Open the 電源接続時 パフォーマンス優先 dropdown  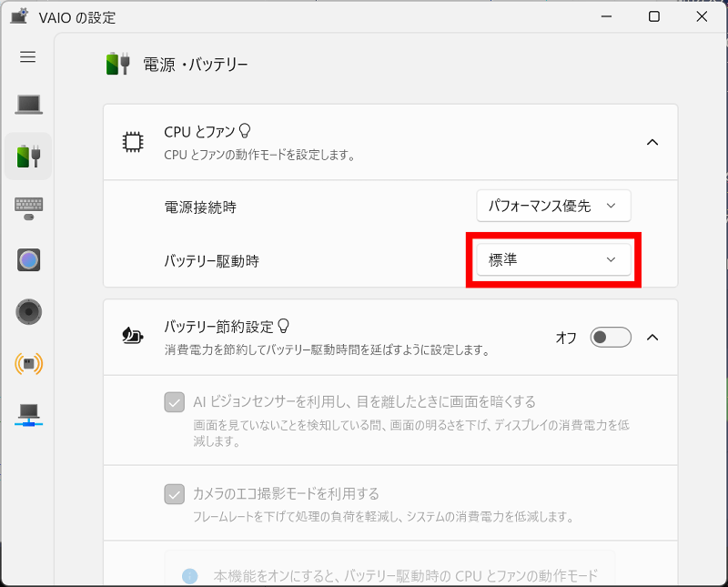(x=553, y=207)
